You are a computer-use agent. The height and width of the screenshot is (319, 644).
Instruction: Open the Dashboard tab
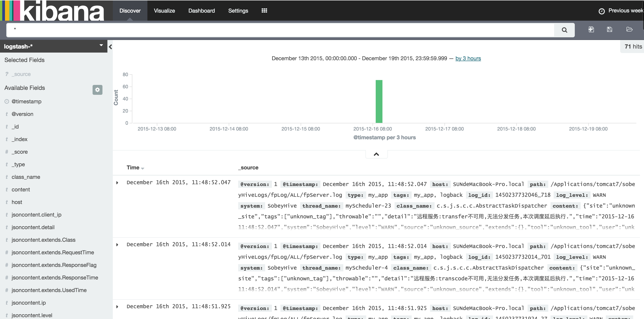[x=202, y=11]
